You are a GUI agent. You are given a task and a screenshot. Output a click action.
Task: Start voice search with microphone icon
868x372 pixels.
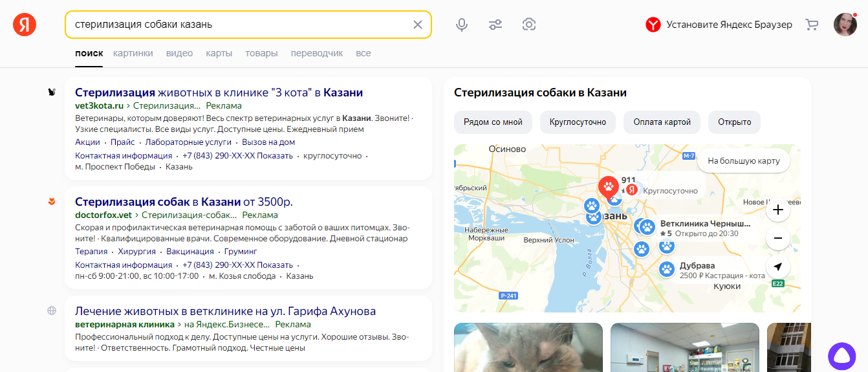pos(462,25)
